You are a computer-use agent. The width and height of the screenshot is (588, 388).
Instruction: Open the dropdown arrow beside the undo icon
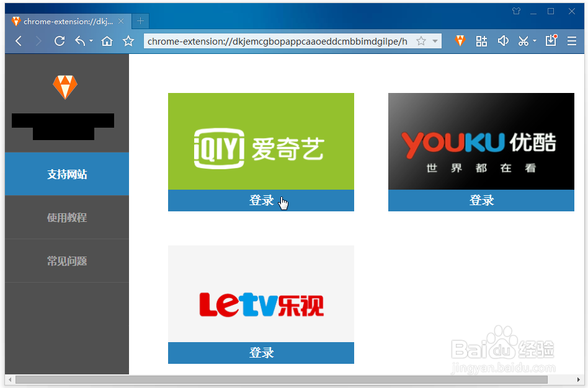tap(91, 41)
